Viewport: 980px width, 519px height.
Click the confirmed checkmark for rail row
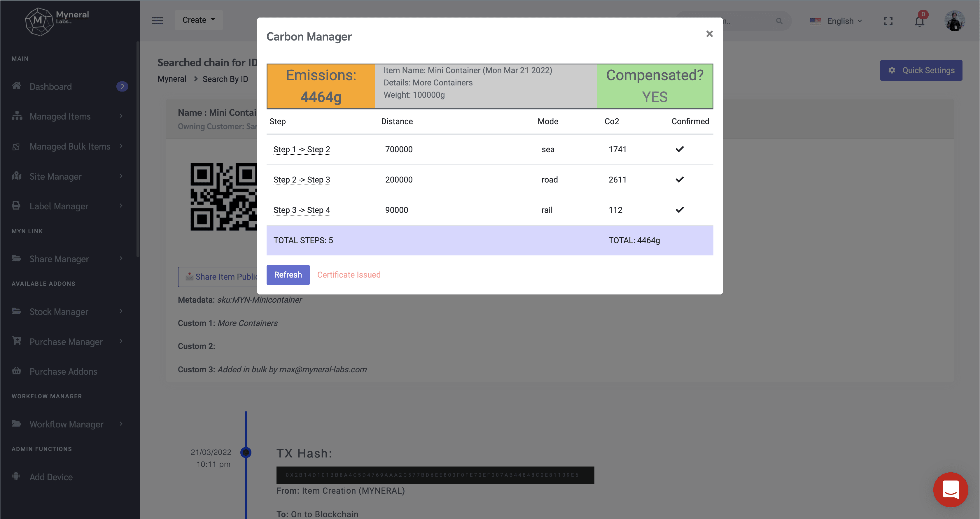[680, 210]
